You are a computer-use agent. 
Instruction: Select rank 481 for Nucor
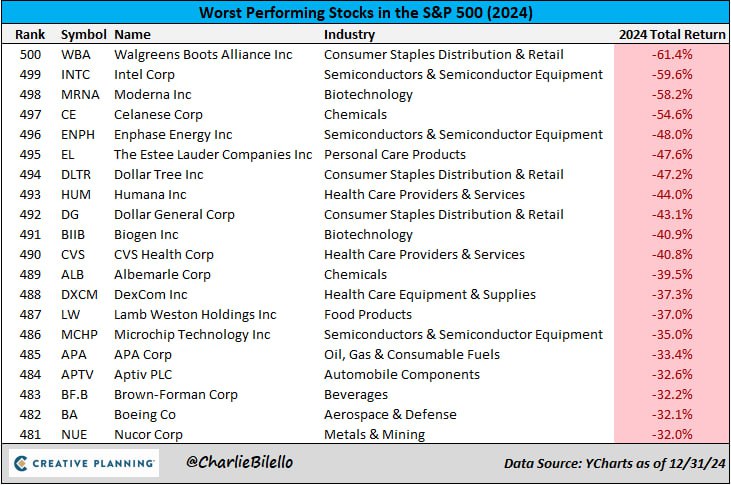30,435
